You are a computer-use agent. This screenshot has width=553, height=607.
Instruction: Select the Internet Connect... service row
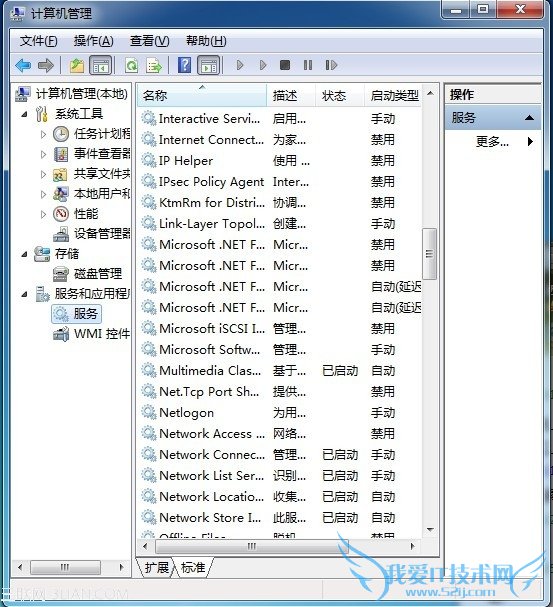pos(280,139)
